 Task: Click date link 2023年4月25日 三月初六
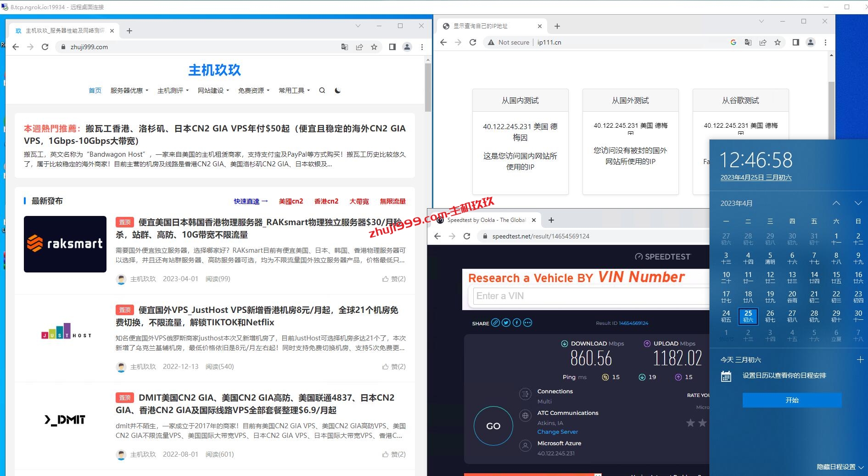(756, 178)
